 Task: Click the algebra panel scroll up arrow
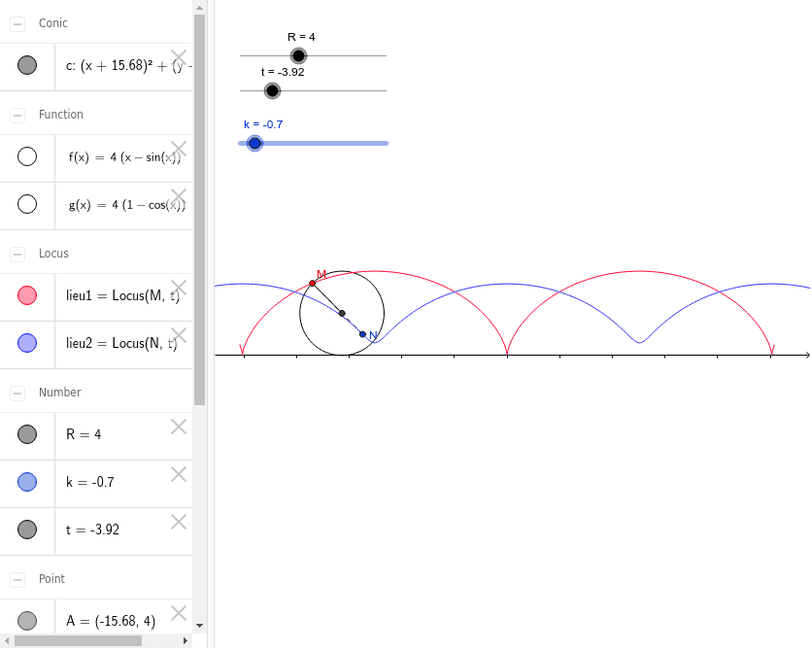pos(199,7)
